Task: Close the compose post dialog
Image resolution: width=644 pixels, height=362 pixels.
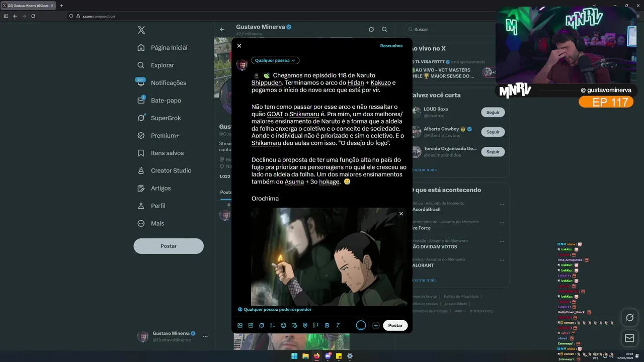Action: [x=239, y=46]
